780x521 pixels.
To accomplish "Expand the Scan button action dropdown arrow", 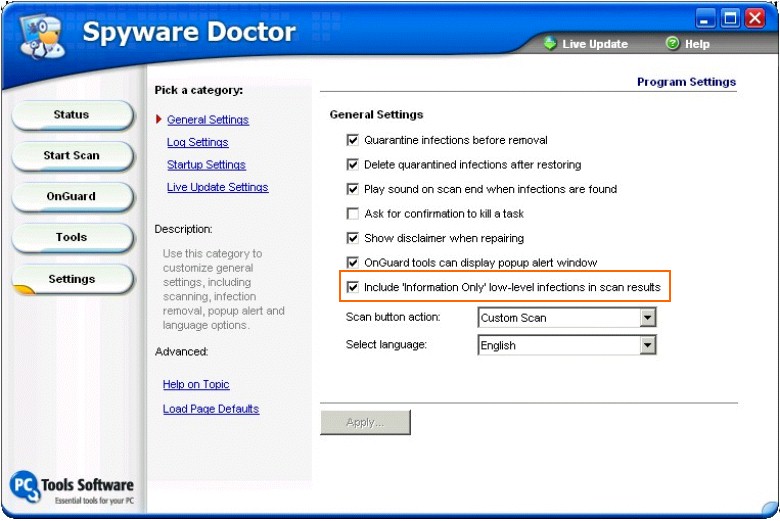I will pyautogui.click(x=647, y=317).
